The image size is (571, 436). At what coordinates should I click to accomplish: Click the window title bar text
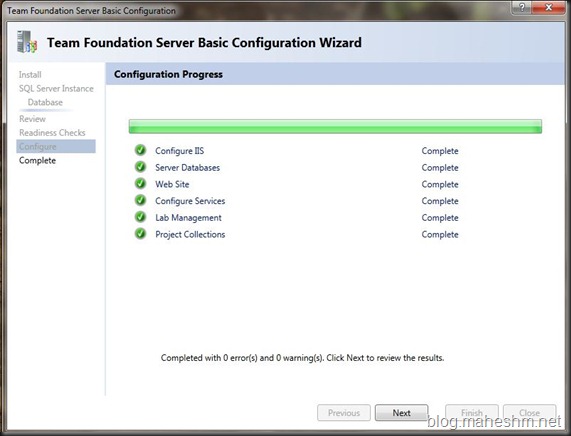point(91,11)
